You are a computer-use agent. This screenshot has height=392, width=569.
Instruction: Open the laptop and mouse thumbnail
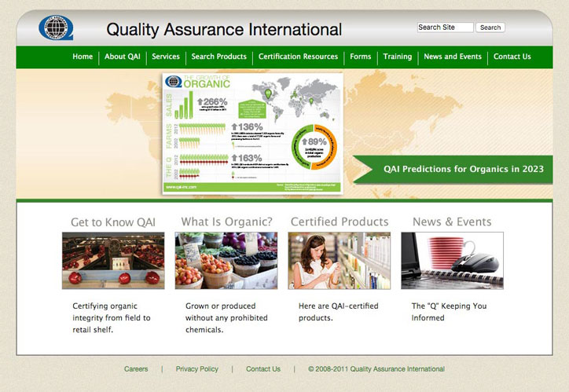[452, 261]
